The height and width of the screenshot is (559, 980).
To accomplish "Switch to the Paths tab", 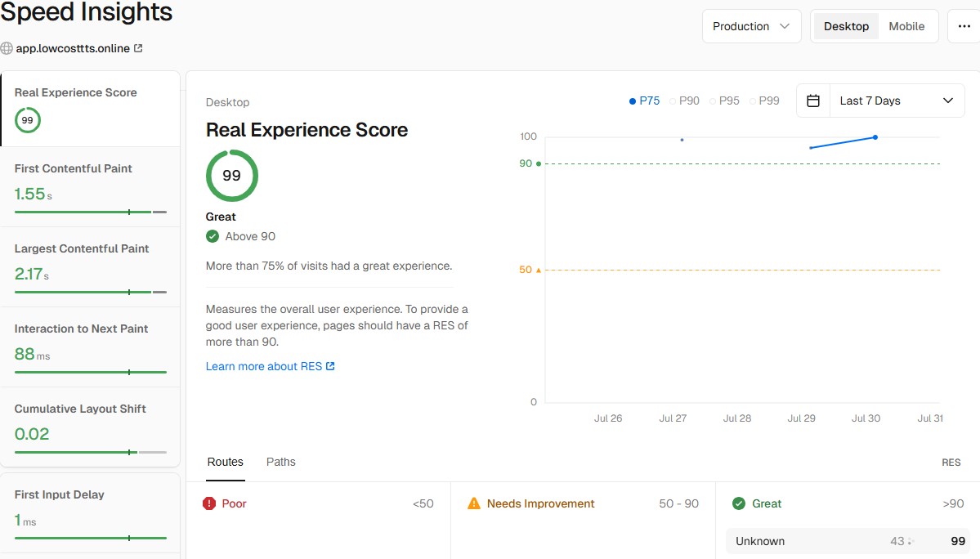I will pyautogui.click(x=280, y=462).
